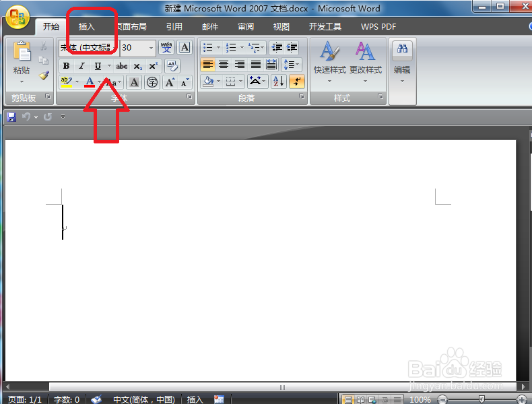
Task: Expand the borders dropdown arrow
Action: coord(241,81)
